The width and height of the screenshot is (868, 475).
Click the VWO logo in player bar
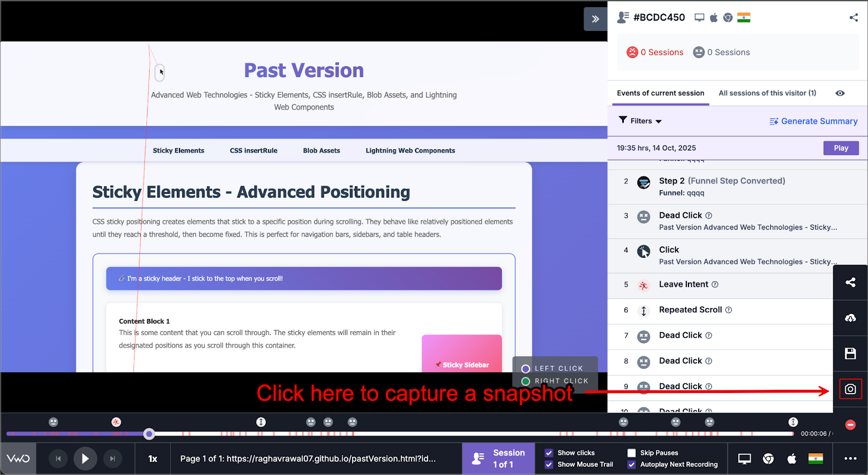(18, 459)
